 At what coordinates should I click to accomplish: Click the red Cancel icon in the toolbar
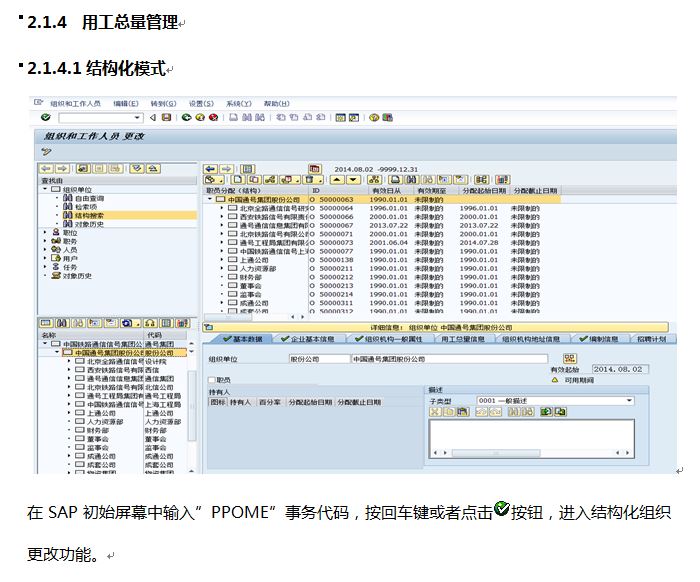213,117
